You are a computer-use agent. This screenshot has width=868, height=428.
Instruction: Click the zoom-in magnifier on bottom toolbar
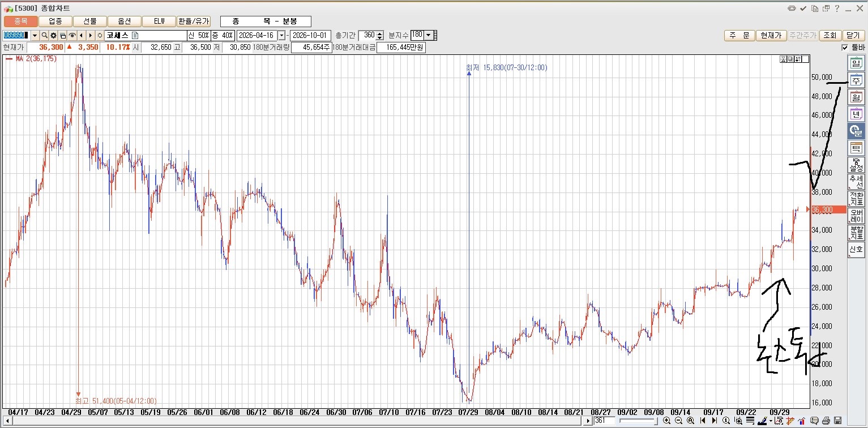[x=666, y=421]
